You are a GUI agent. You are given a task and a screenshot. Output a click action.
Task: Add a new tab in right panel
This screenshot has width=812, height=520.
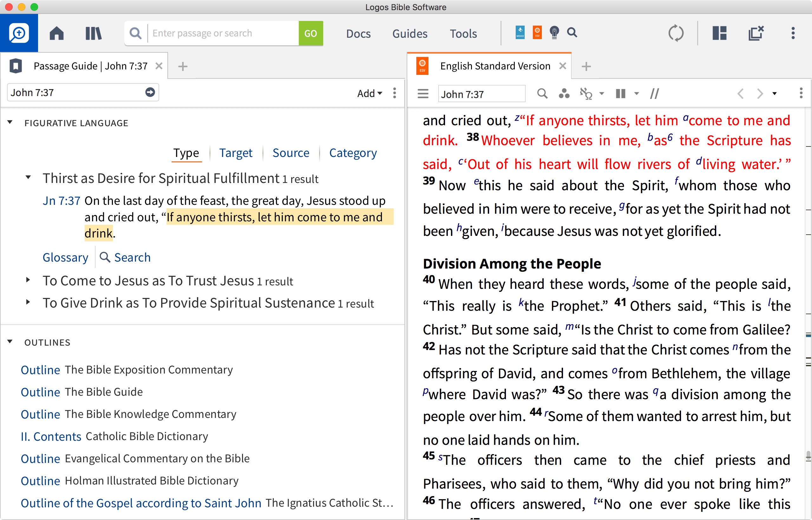(586, 66)
